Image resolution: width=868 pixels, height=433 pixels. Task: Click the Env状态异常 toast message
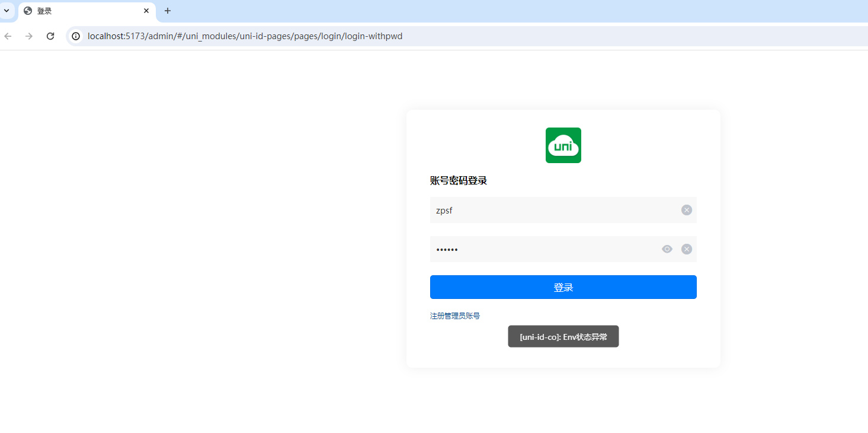pyautogui.click(x=563, y=336)
